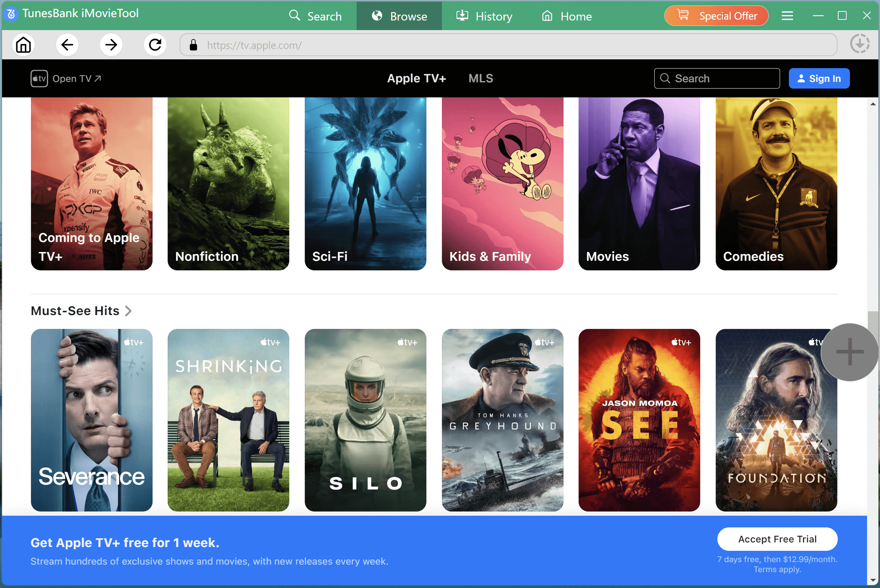Click the Apple TV search field
The image size is (880, 588).
point(717,78)
